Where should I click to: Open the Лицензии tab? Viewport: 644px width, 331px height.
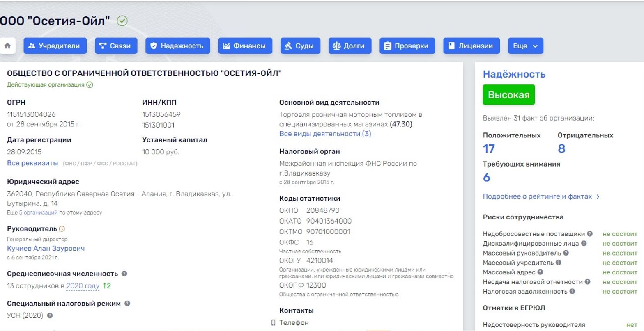click(x=471, y=46)
